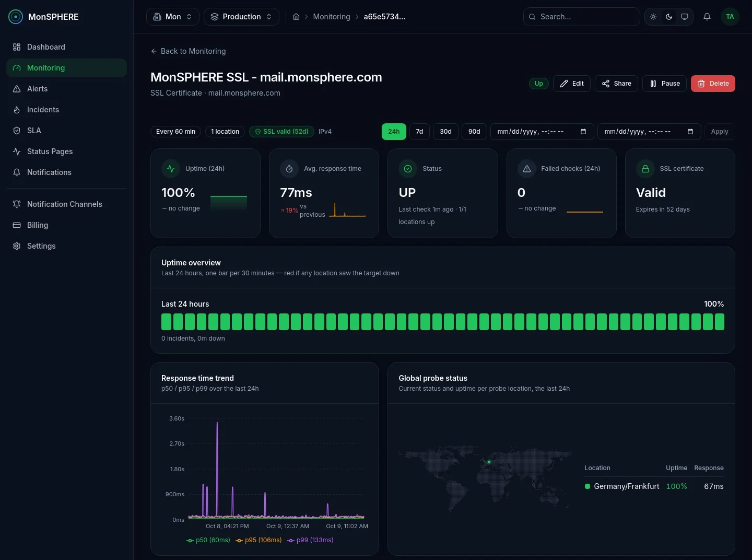Select system theme monitor icon
The height and width of the screenshot is (560, 752).
(685, 17)
